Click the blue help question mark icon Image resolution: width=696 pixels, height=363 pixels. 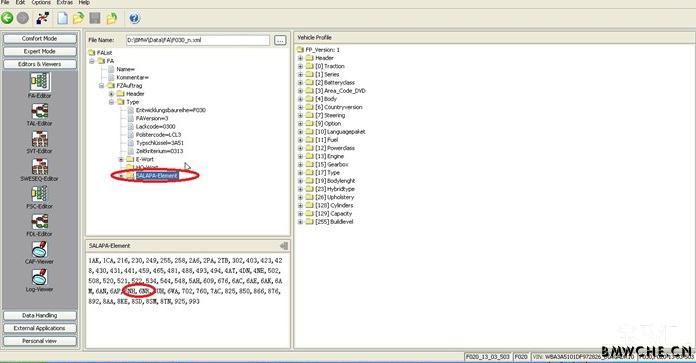[x=134, y=18]
